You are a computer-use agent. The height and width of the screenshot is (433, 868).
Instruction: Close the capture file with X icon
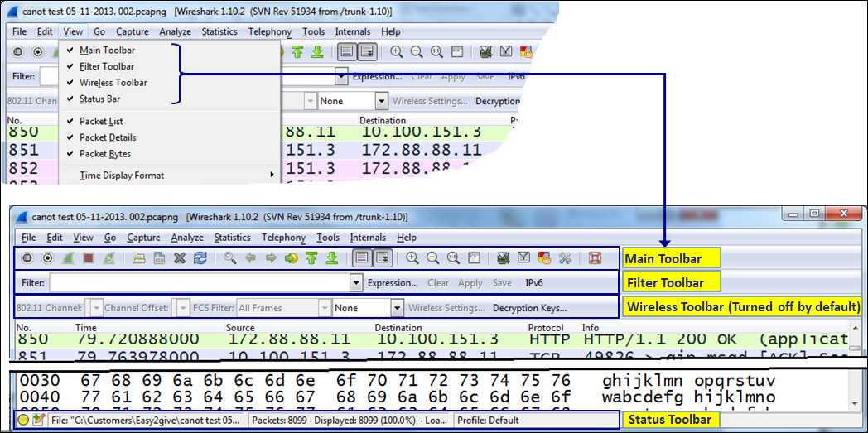(x=180, y=257)
